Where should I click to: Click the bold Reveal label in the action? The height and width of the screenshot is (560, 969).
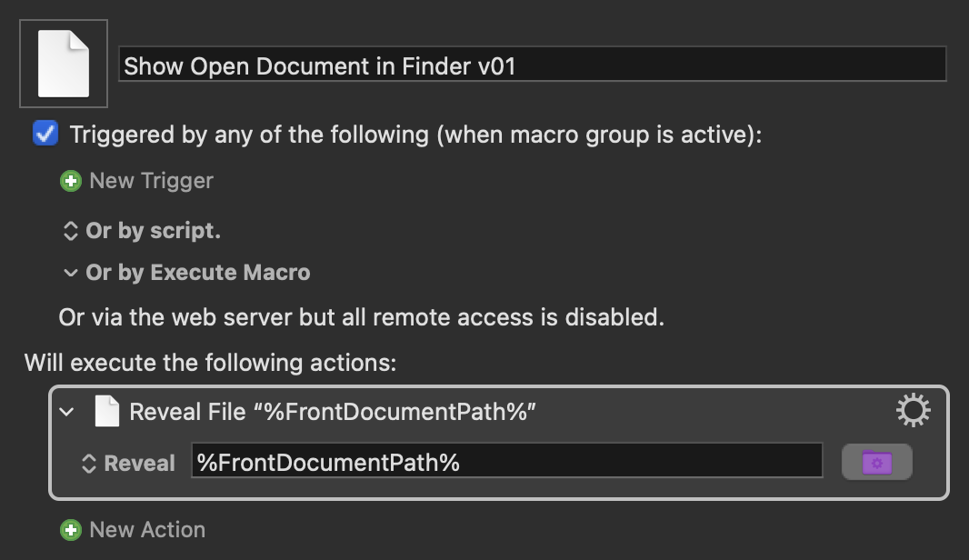click(140, 463)
